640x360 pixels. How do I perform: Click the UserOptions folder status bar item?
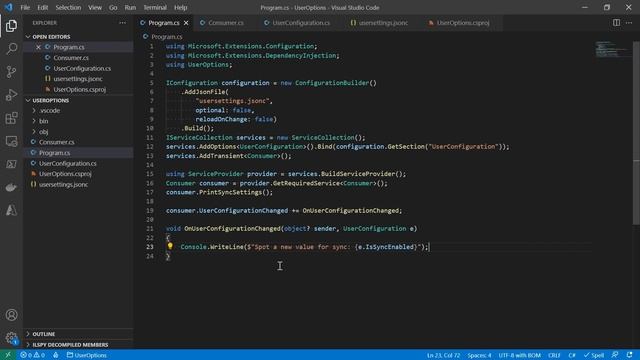(87, 355)
